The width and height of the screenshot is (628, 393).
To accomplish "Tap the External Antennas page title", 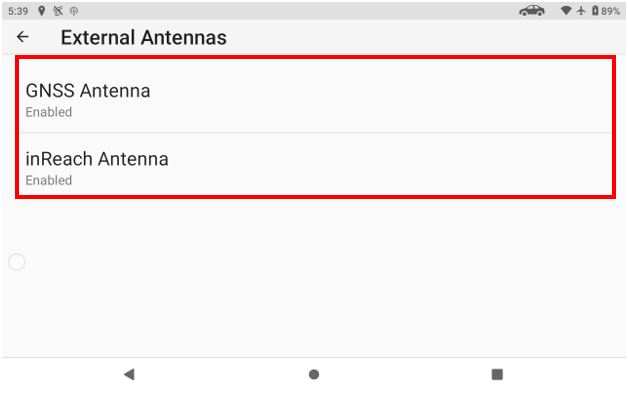I will [144, 38].
